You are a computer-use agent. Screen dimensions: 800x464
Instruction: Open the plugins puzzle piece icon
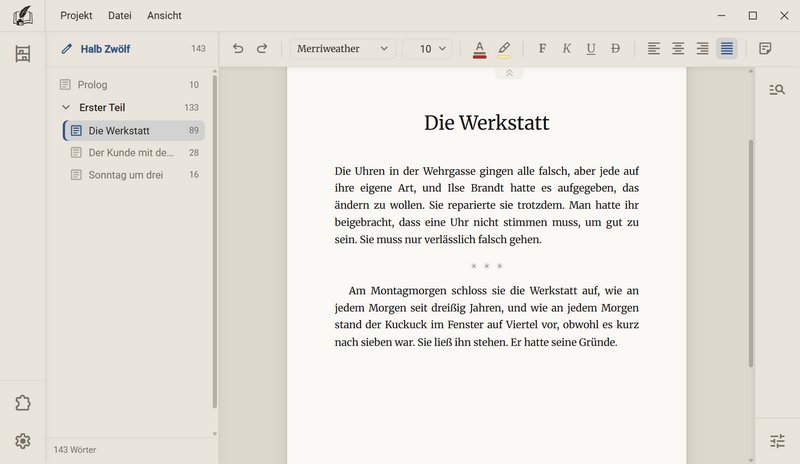point(22,403)
